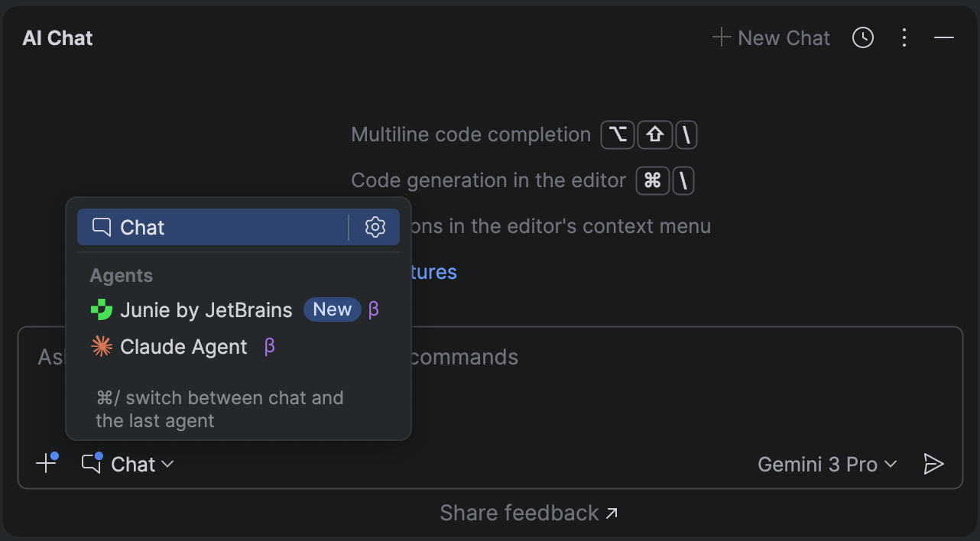Click the plus attach-context icon
The width and height of the screenshot is (980, 541).
click(x=47, y=463)
